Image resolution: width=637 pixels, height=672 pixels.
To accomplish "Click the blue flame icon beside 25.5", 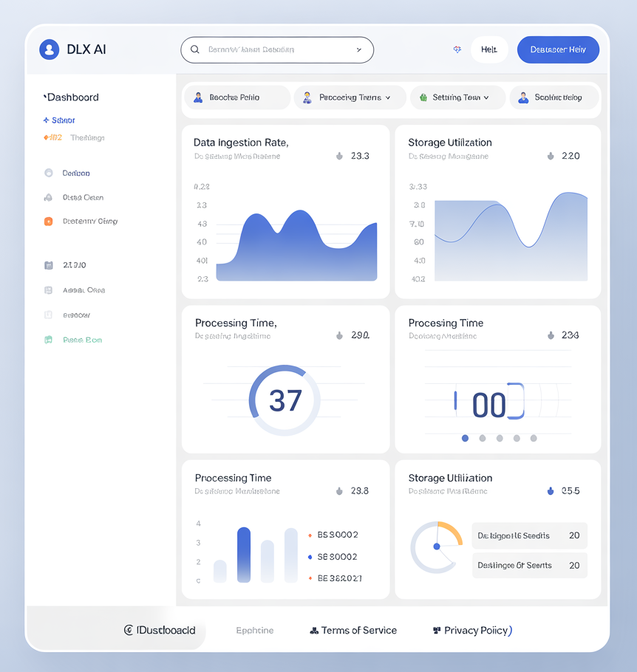I will coord(550,491).
